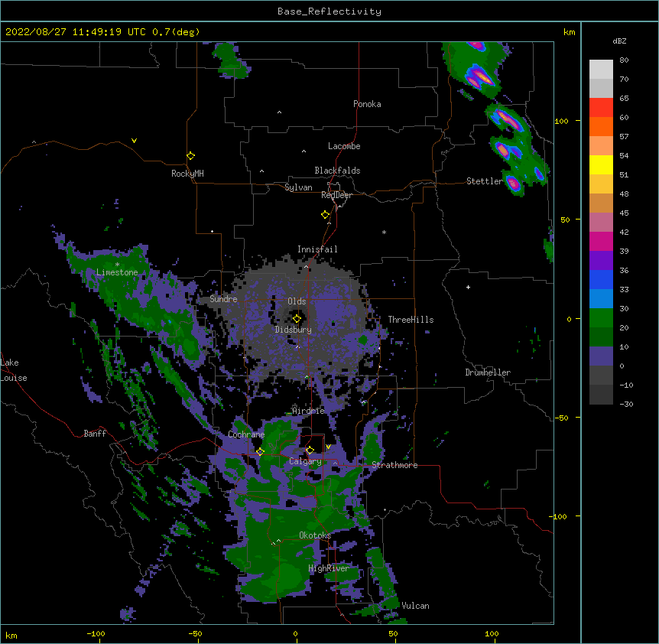Screen dimensions: 659x644
Task: Select the Strathmore city label
Action: pos(394,465)
